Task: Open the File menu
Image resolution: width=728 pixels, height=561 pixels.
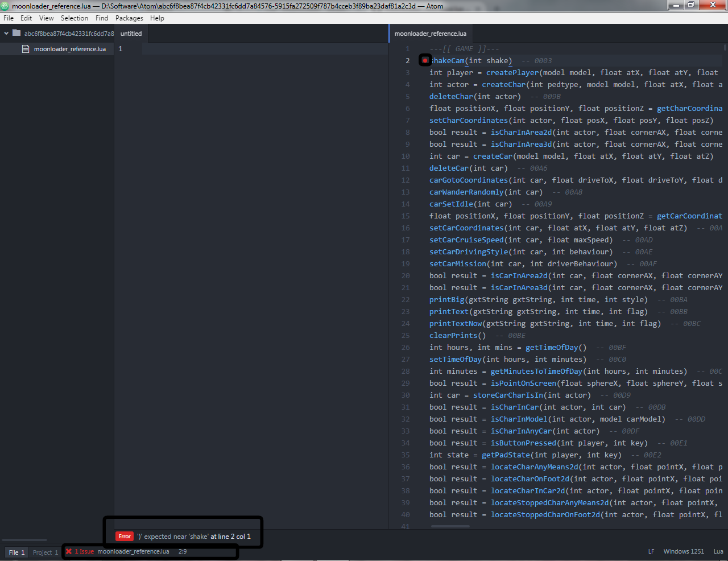Action: 9,18
